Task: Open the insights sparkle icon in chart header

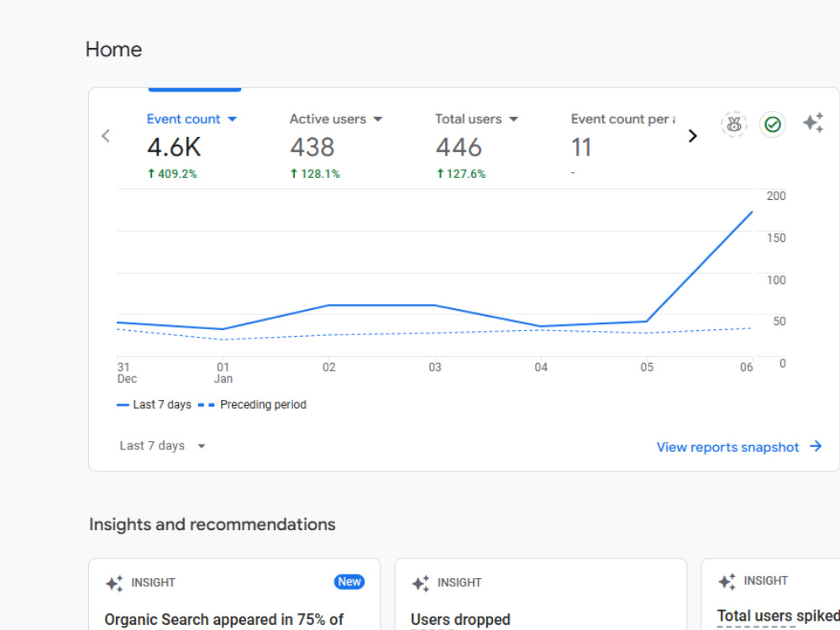Action: (x=813, y=123)
